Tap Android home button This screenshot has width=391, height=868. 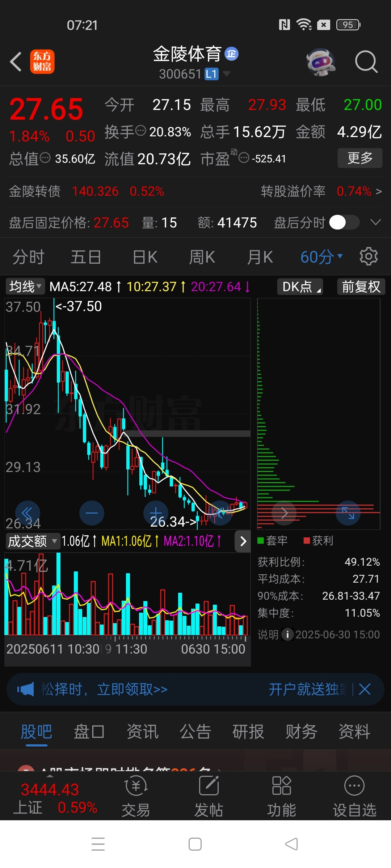tap(195, 844)
